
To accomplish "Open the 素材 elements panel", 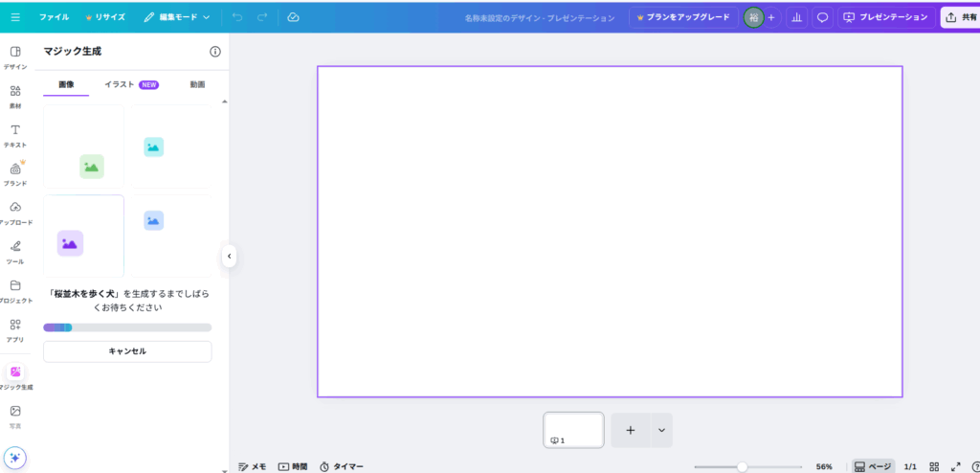I will click(15, 97).
